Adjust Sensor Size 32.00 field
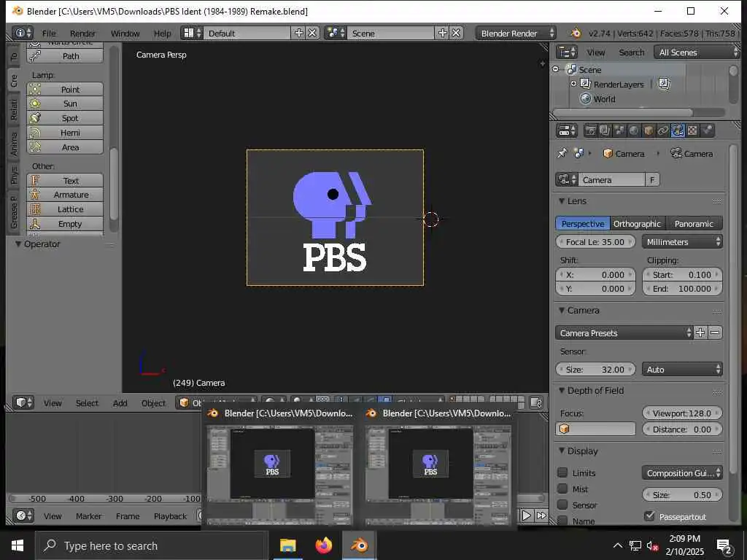Viewport: 747px width, 560px height. [x=595, y=370]
